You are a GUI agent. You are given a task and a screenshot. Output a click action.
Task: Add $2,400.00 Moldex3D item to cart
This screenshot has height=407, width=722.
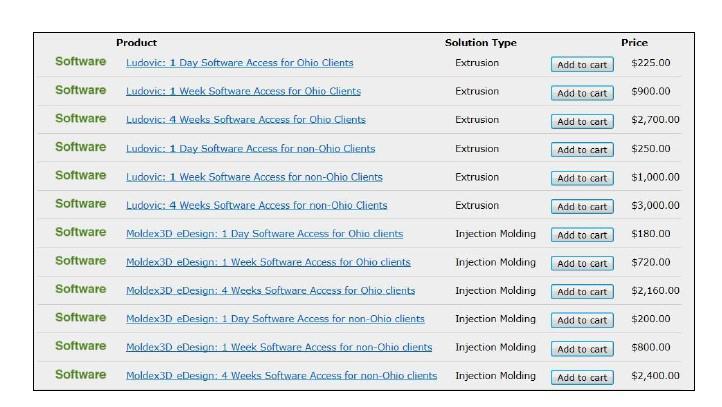[x=582, y=378]
